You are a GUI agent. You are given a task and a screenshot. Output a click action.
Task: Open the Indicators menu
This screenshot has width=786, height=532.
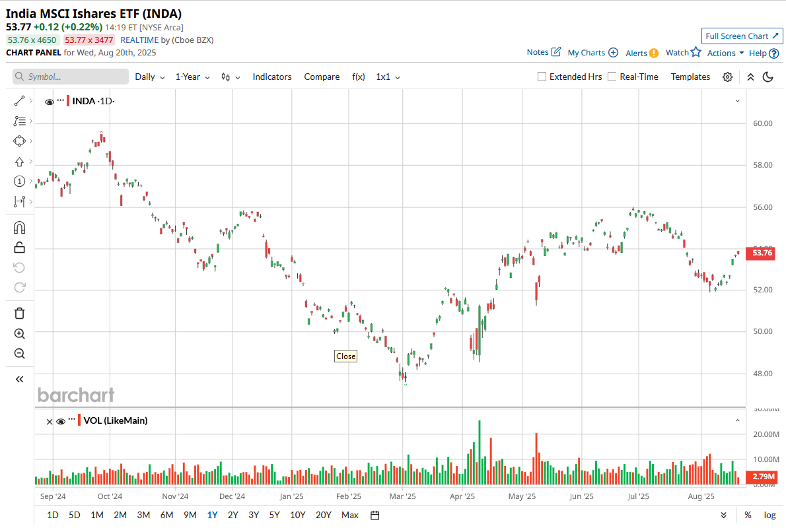pyautogui.click(x=271, y=77)
